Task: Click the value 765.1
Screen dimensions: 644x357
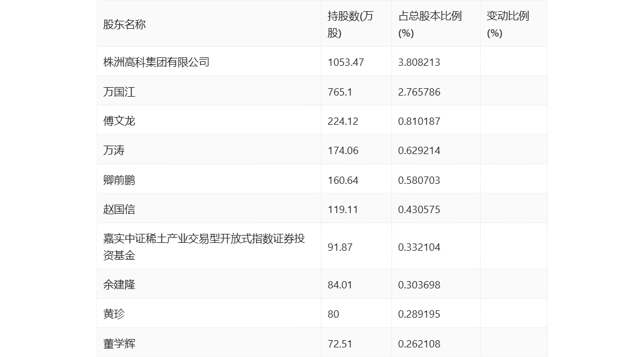Action: click(340, 92)
